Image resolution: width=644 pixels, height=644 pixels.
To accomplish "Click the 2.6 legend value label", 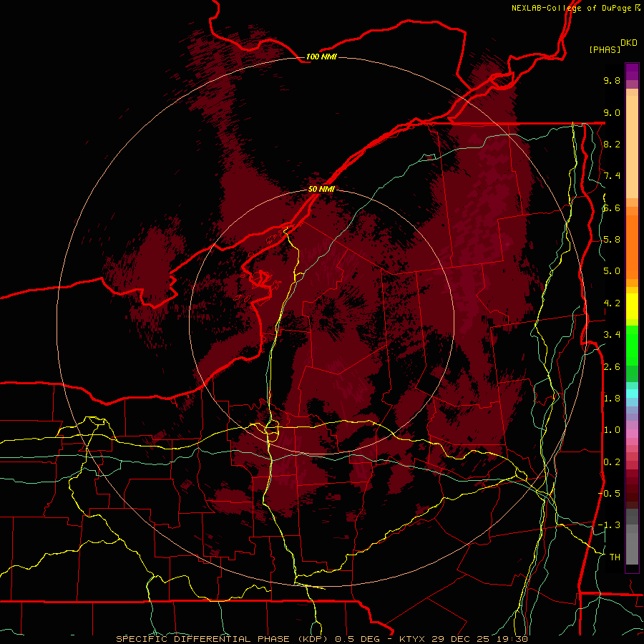I will 612,367.
